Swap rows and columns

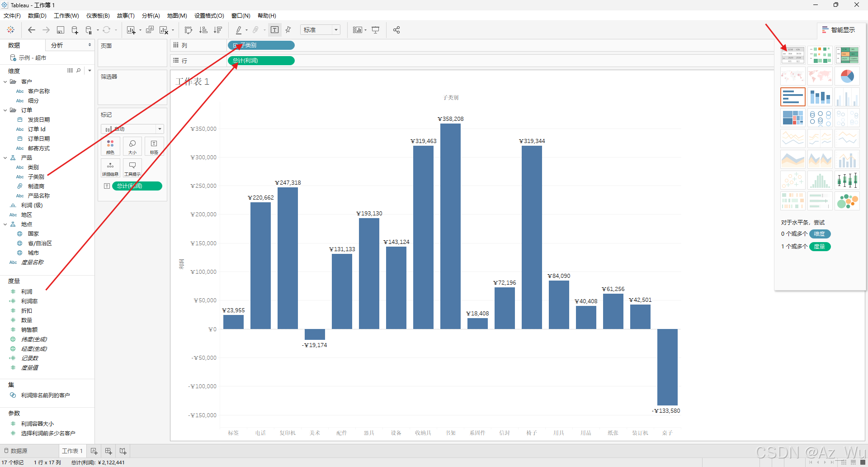pos(189,30)
